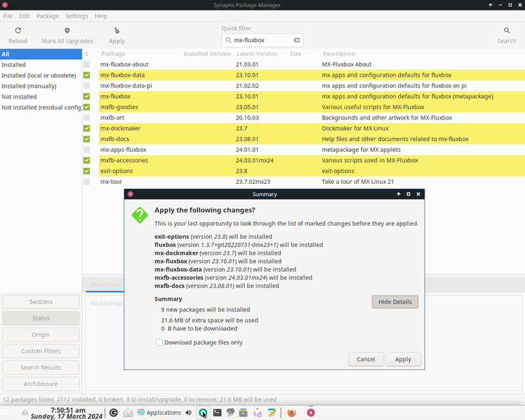Open the Package menu
Screen dimensions: 525x420
pyautogui.click(x=47, y=16)
